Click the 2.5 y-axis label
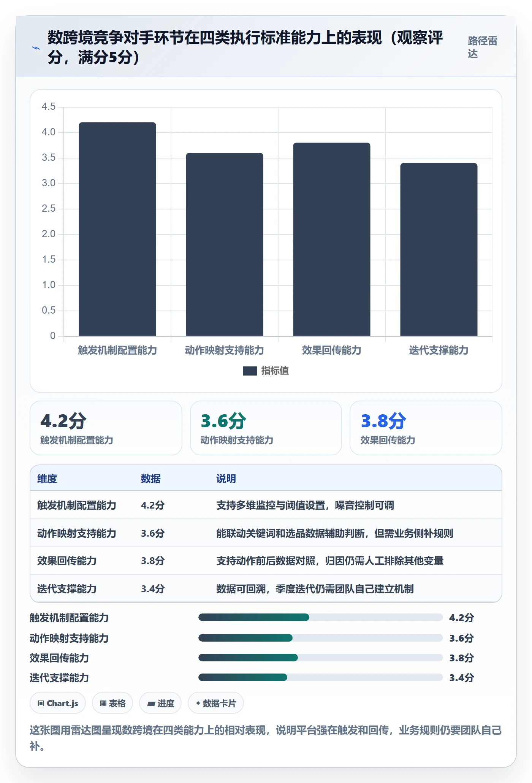This screenshot has height=783, width=532. coord(49,209)
